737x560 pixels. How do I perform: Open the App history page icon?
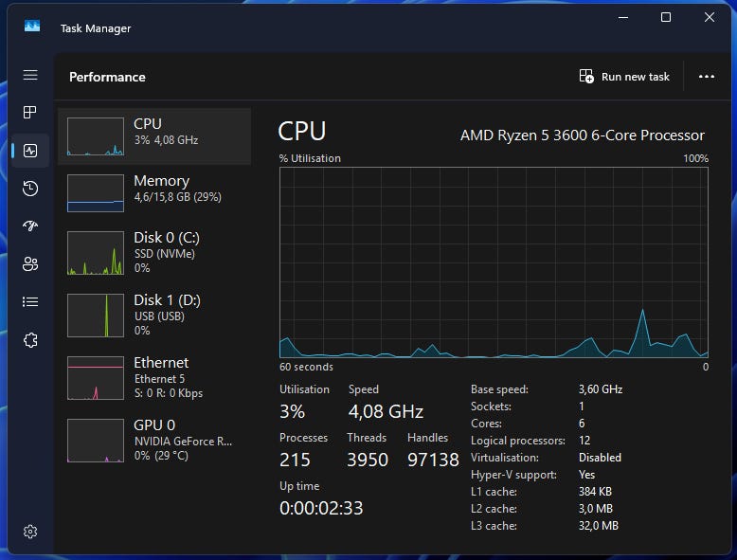pyautogui.click(x=30, y=188)
